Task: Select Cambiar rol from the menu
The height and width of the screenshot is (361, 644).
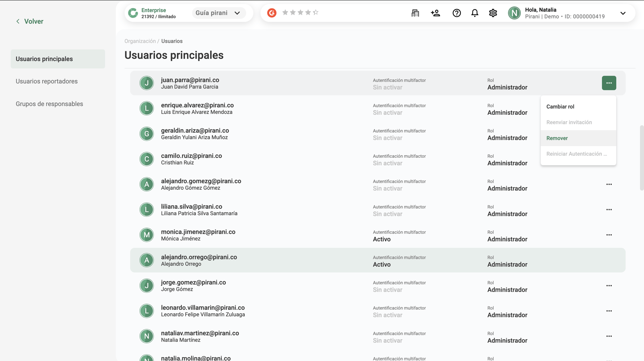Action: (560, 107)
